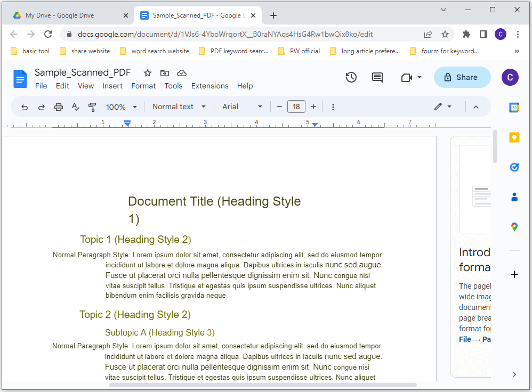Expand the hidden bookmarks chevron
Screen dimensions: 532x392
tap(517, 51)
